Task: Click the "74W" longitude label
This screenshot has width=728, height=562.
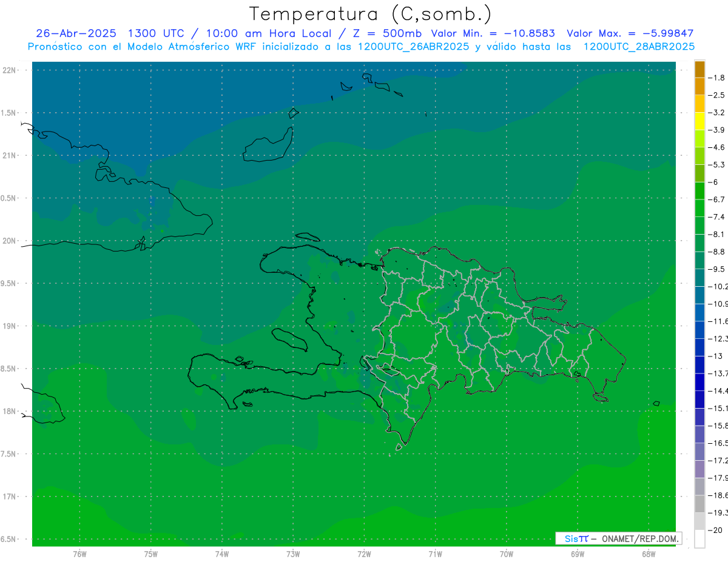Action: pyautogui.click(x=222, y=554)
